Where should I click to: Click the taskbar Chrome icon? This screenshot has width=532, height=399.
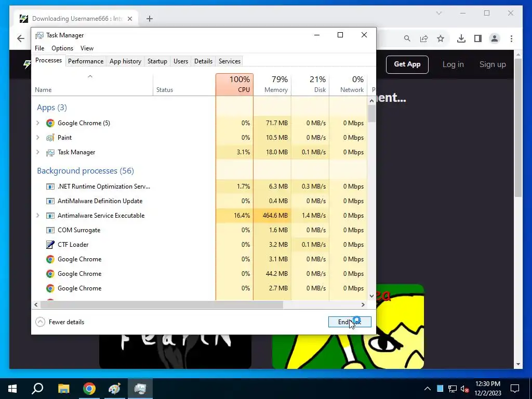(x=89, y=389)
